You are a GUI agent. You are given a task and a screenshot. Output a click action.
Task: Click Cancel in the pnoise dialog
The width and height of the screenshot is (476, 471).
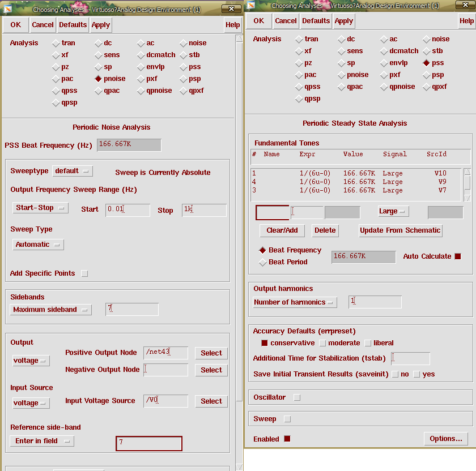(42, 25)
